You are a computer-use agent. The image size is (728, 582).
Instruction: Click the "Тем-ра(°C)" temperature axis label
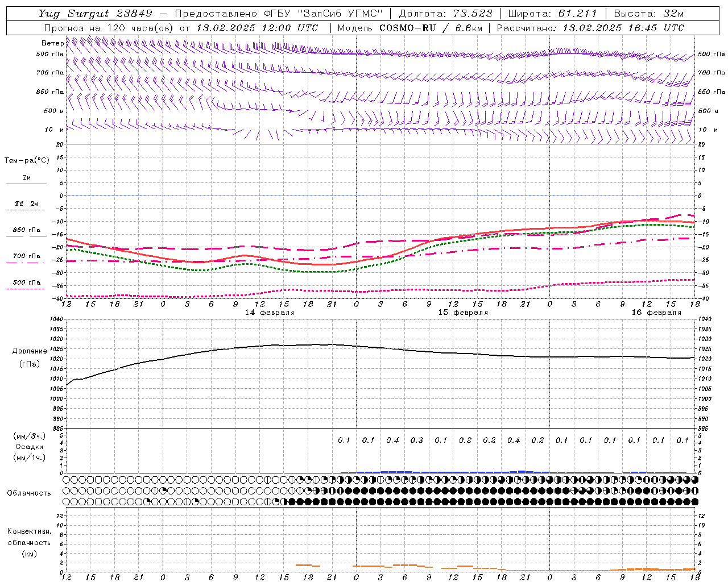click(x=27, y=161)
